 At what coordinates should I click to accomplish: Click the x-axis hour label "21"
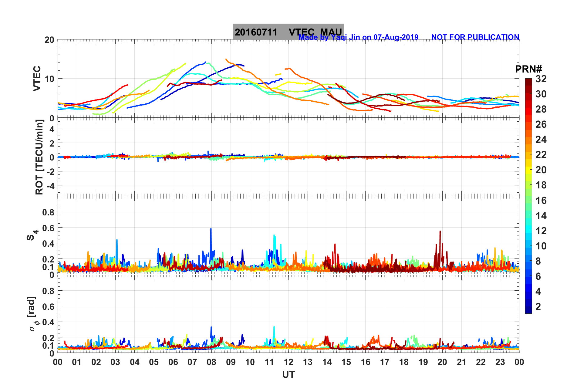click(x=462, y=362)
